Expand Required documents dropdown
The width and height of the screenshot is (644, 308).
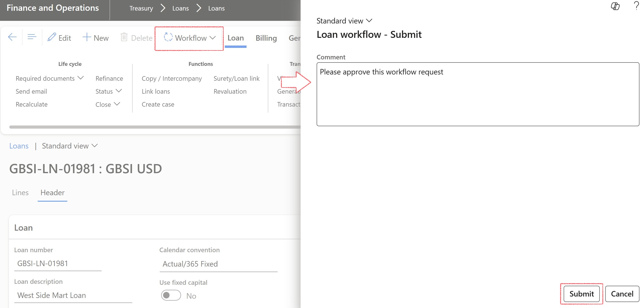click(50, 78)
